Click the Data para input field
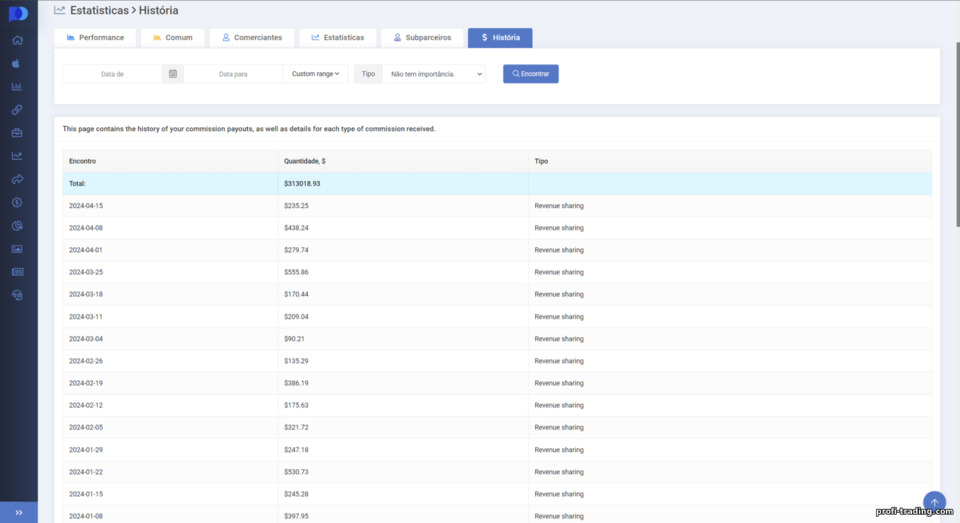960x523 pixels. pyautogui.click(x=233, y=73)
